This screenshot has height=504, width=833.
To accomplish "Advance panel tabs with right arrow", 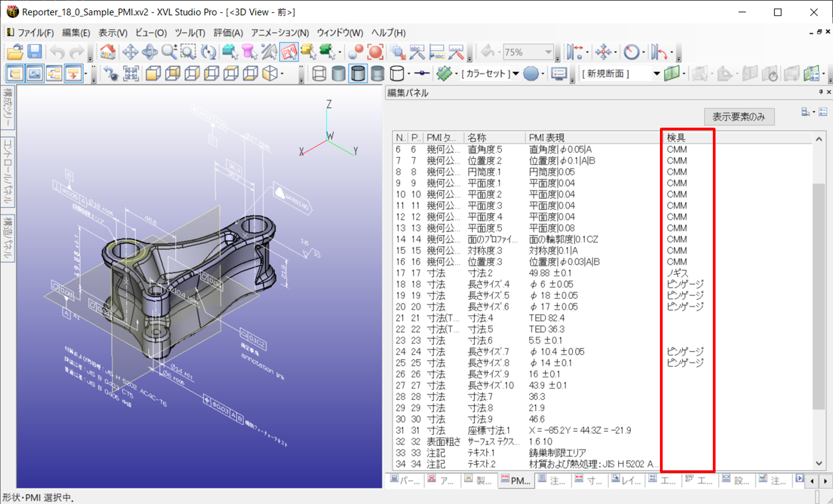I will [826, 481].
